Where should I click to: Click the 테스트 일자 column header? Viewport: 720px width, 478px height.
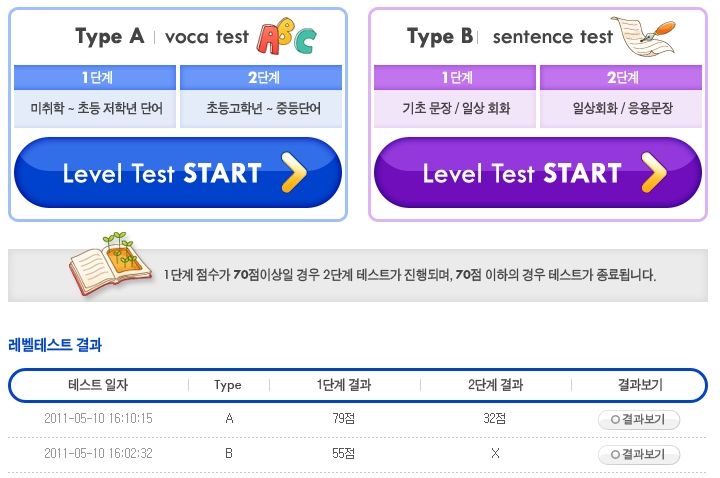[x=98, y=385]
